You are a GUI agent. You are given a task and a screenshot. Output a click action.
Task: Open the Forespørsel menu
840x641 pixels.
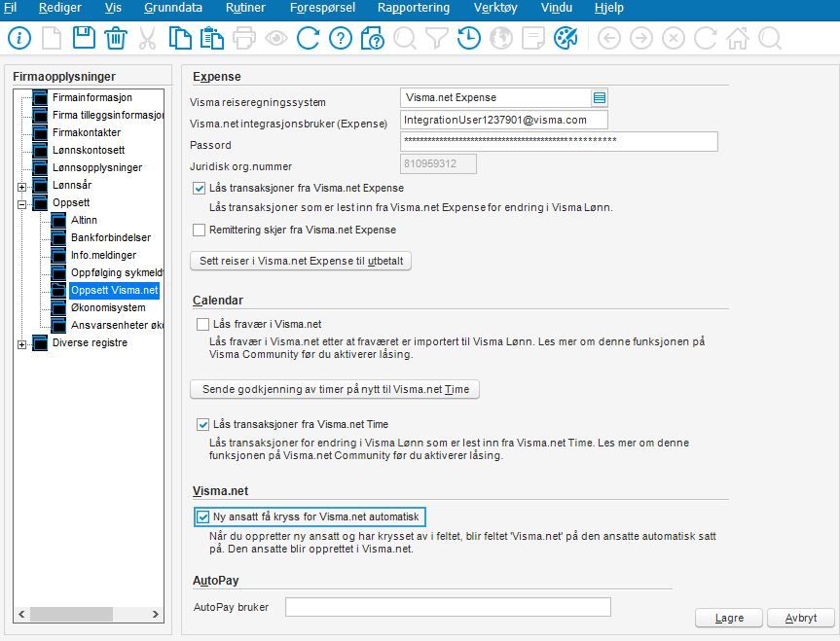pos(322,8)
